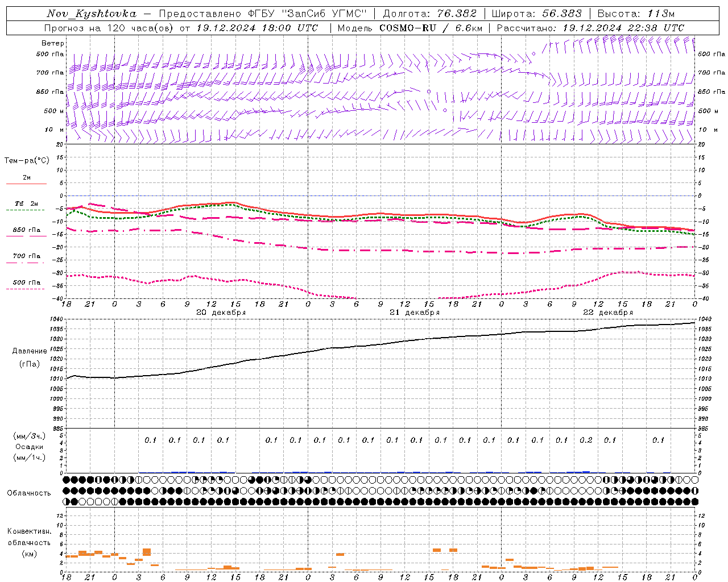
Task: Click the elevation label 'Высота: 113м'
Action: (x=636, y=14)
